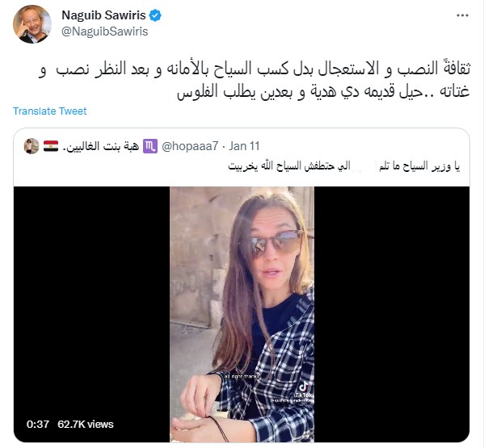Open the three-dot more options menu
The width and height of the screenshot is (484, 448).
tap(462, 15)
